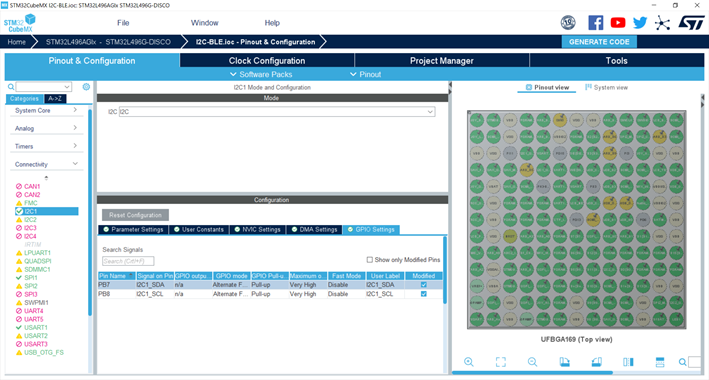Click the SPI1 green checkmark icon
The image size is (709, 380).
pos(19,278)
